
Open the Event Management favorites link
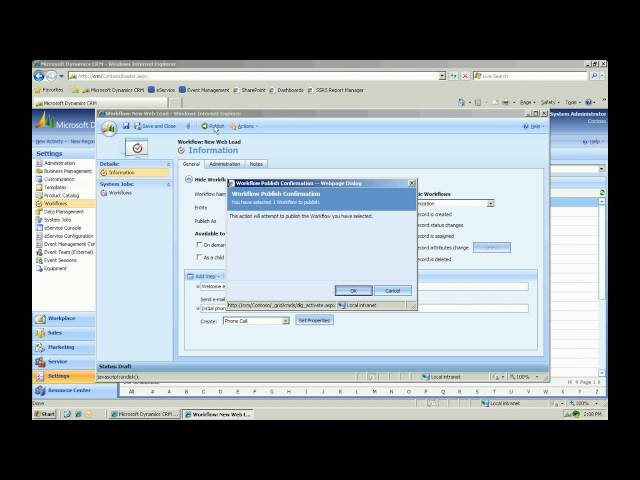(204, 90)
